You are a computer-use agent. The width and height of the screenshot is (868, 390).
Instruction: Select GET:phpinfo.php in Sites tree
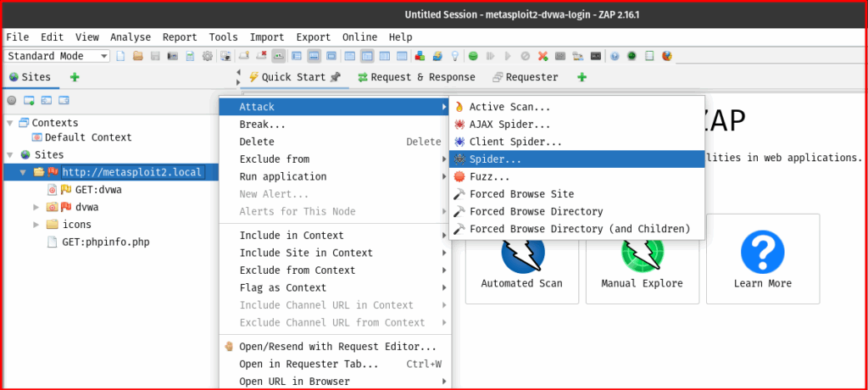tap(98, 242)
